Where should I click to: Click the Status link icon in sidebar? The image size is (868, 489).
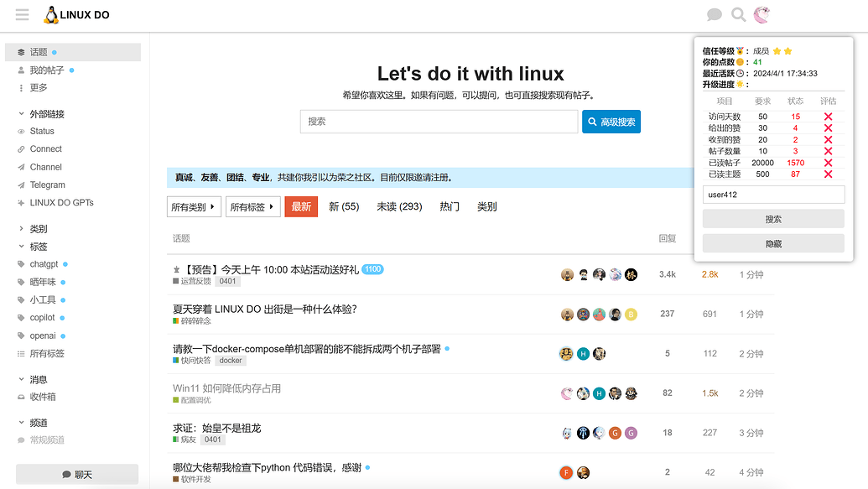(21, 131)
